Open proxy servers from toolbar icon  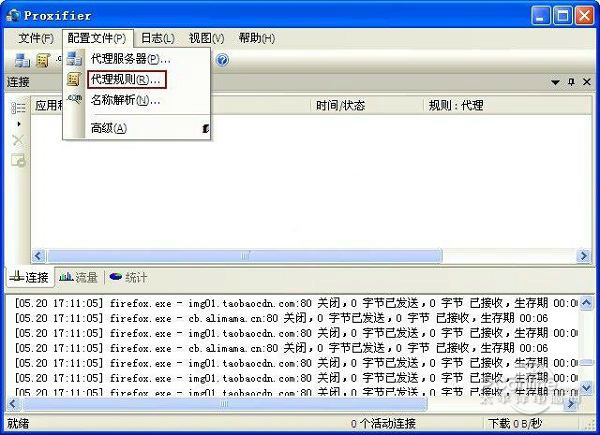[22, 60]
